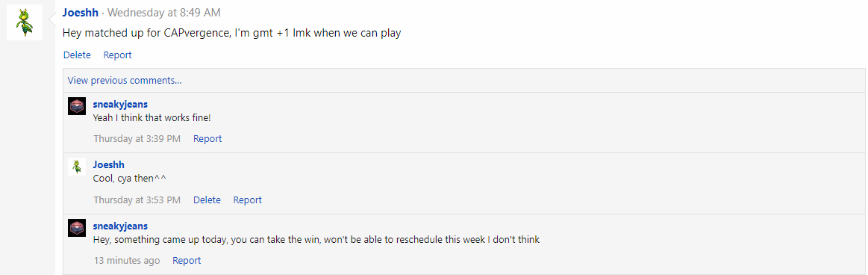Open Joeshh's username on the 'Cool, cya then^^' comment
The height and width of the screenshot is (275, 868).
point(108,164)
